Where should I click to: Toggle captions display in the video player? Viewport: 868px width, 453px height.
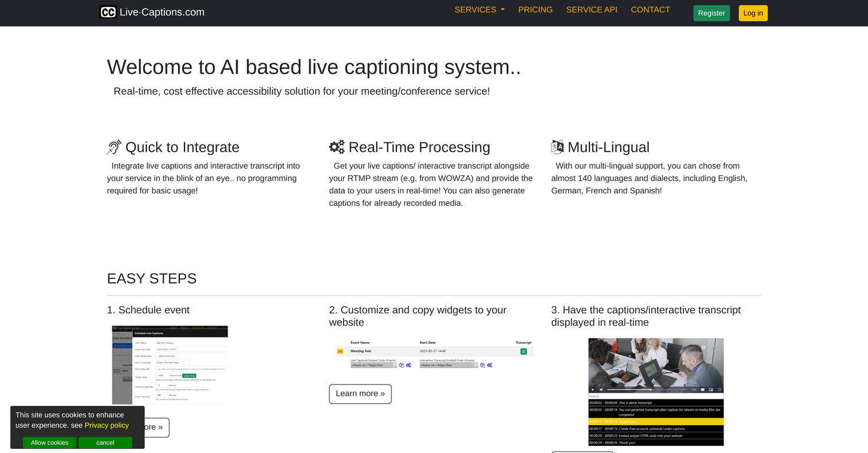[x=702, y=389]
